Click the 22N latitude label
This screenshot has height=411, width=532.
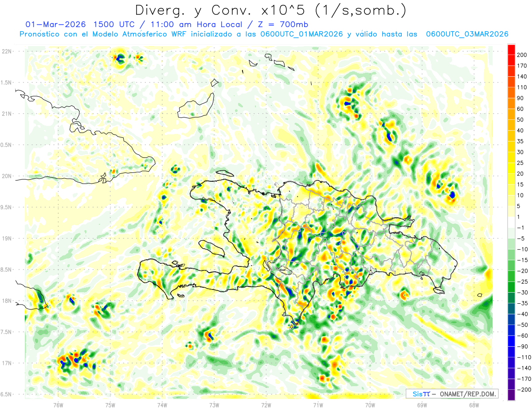point(7,51)
